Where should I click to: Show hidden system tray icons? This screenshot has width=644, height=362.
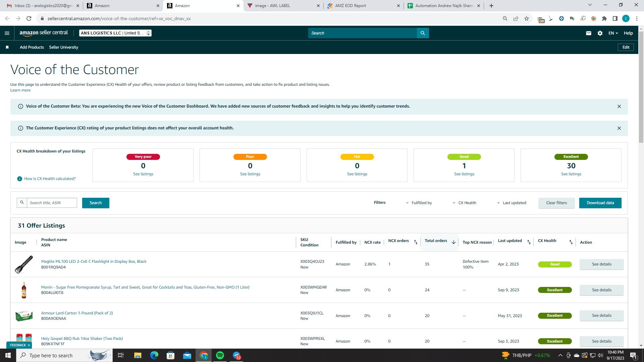(560, 355)
